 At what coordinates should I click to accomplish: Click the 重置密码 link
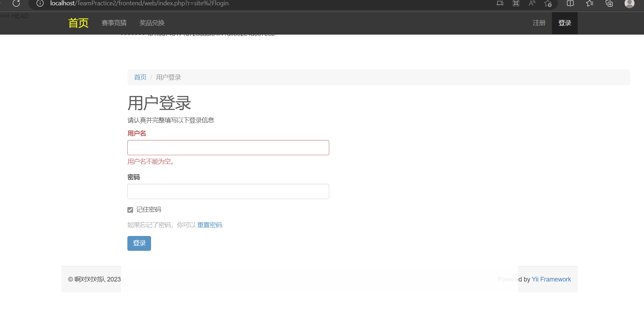point(210,225)
